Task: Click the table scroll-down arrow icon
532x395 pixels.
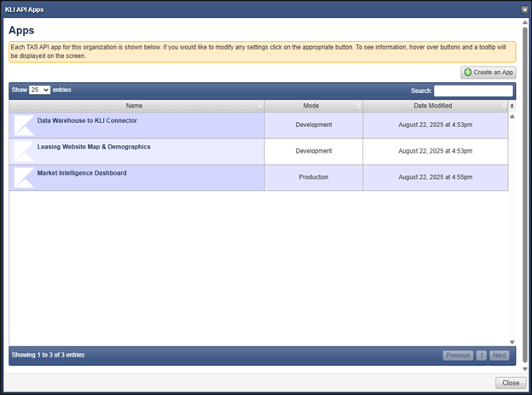Action: tap(512, 341)
